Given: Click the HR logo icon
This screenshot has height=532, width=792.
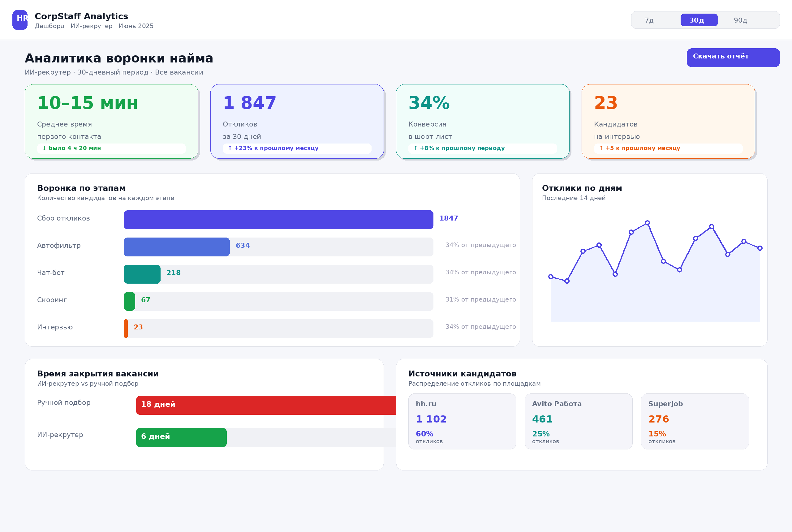Looking at the screenshot, I should point(20,20).
